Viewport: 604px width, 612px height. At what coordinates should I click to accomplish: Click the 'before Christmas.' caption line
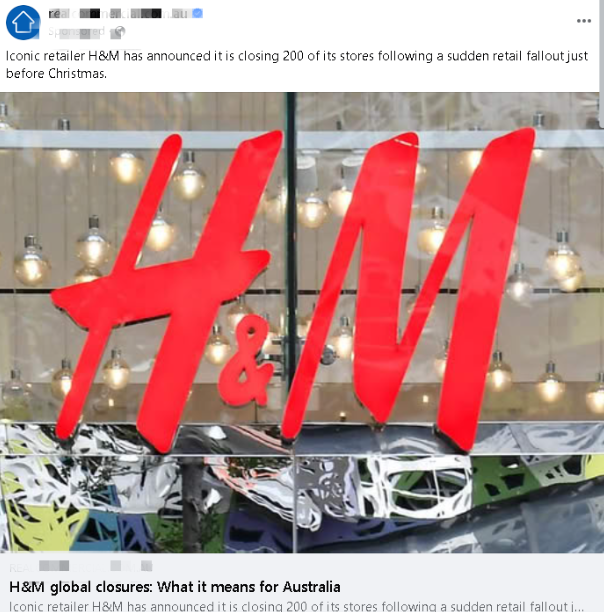(x=56, y=73)
